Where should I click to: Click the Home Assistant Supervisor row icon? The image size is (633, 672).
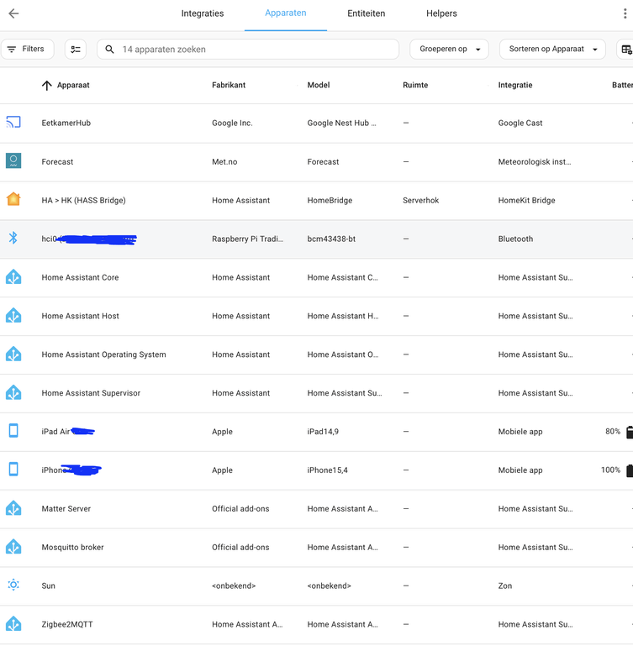(13, 392)
